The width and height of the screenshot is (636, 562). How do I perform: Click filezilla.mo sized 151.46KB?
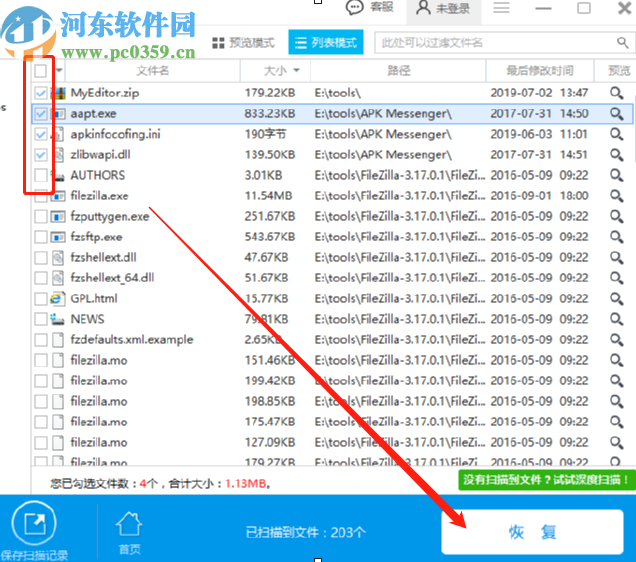click(99, 360)
